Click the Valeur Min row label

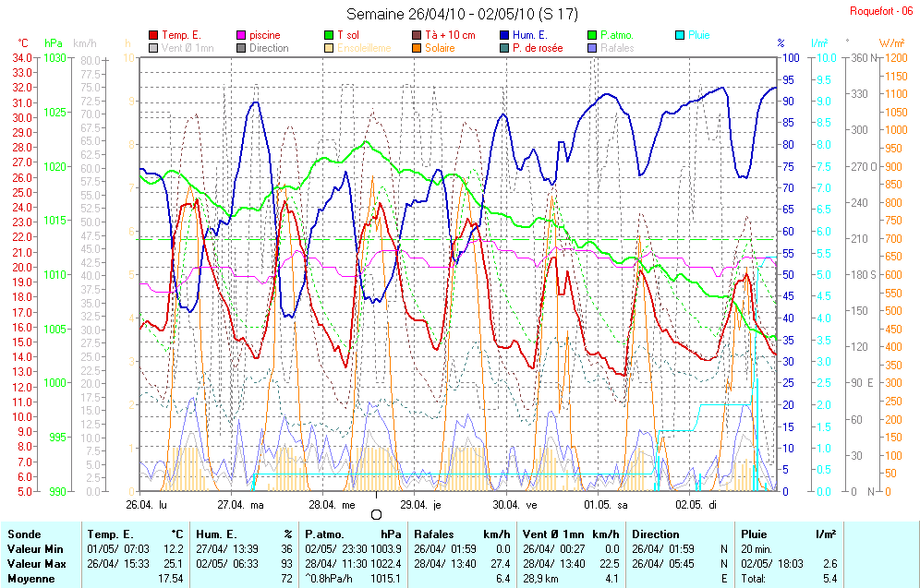(x=34, y=549)
